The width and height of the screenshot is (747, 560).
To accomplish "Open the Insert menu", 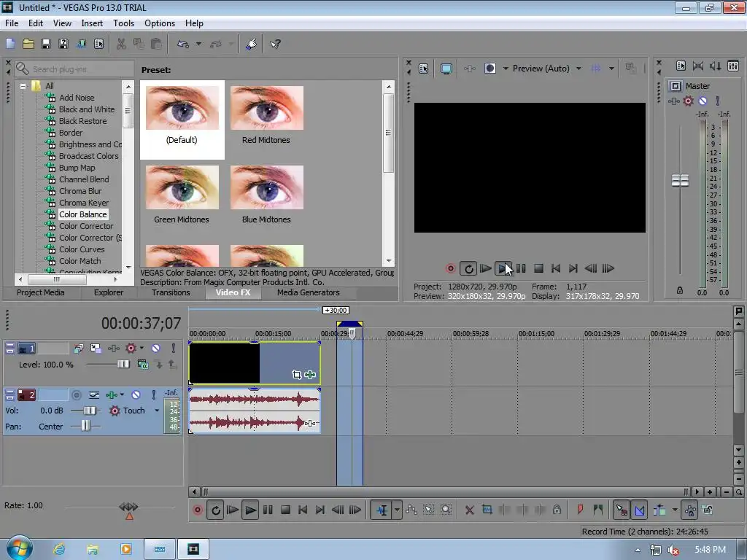I will coord(92,23).
